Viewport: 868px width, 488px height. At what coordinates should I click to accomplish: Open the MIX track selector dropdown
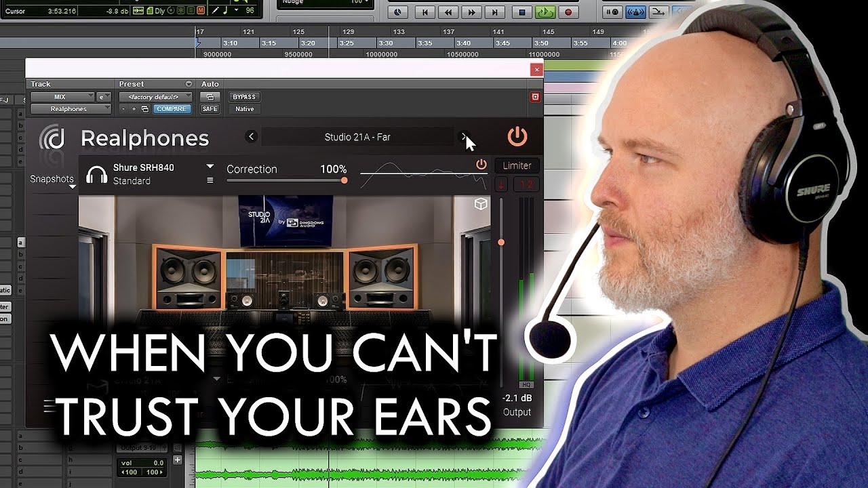tap(62, 97)
